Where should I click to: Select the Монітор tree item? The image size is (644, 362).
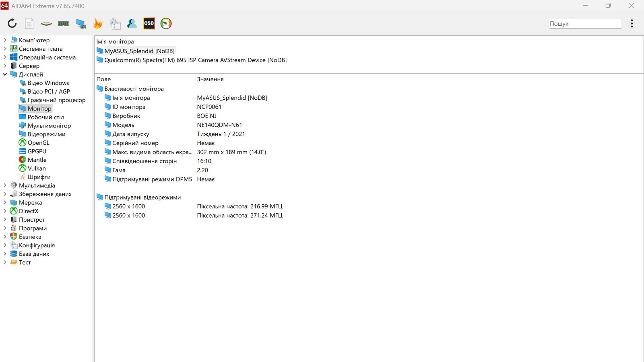tap(39, 109)
